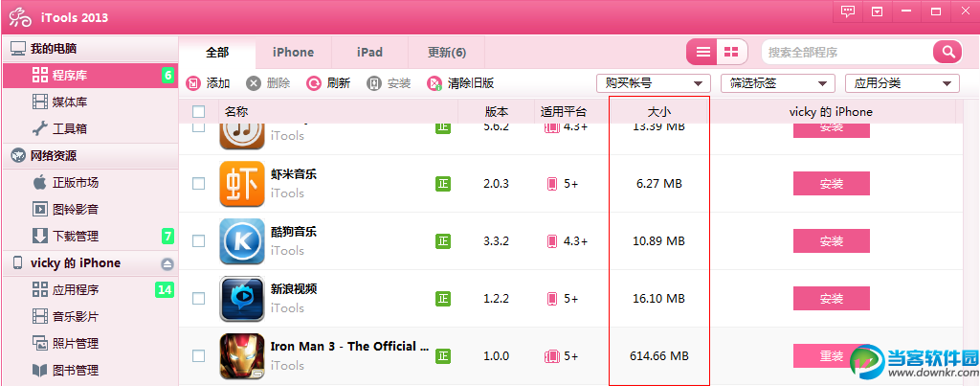Install 酷狗音乐 with its 安装 button
This screenshot has height=386, width=980.
[x=832, y=241]
